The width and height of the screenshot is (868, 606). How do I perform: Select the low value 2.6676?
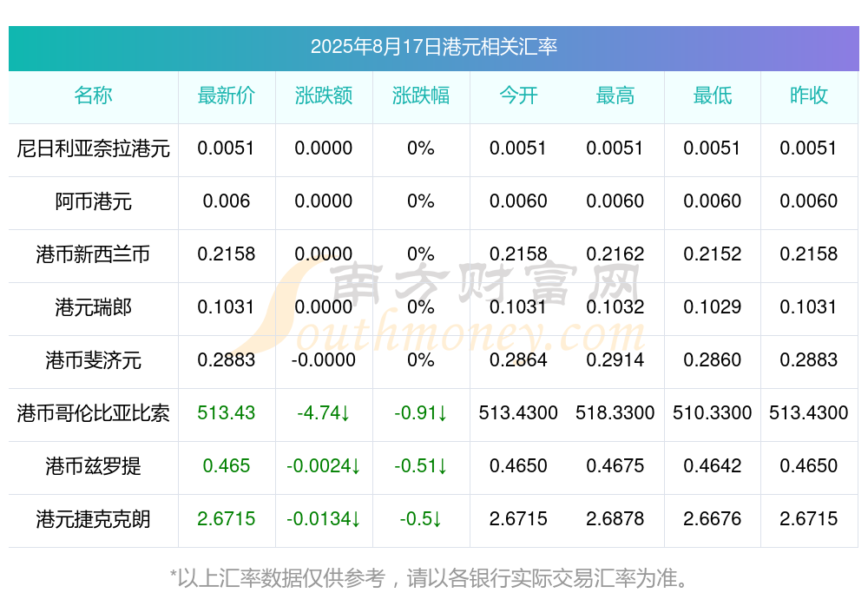pos(713,519)
